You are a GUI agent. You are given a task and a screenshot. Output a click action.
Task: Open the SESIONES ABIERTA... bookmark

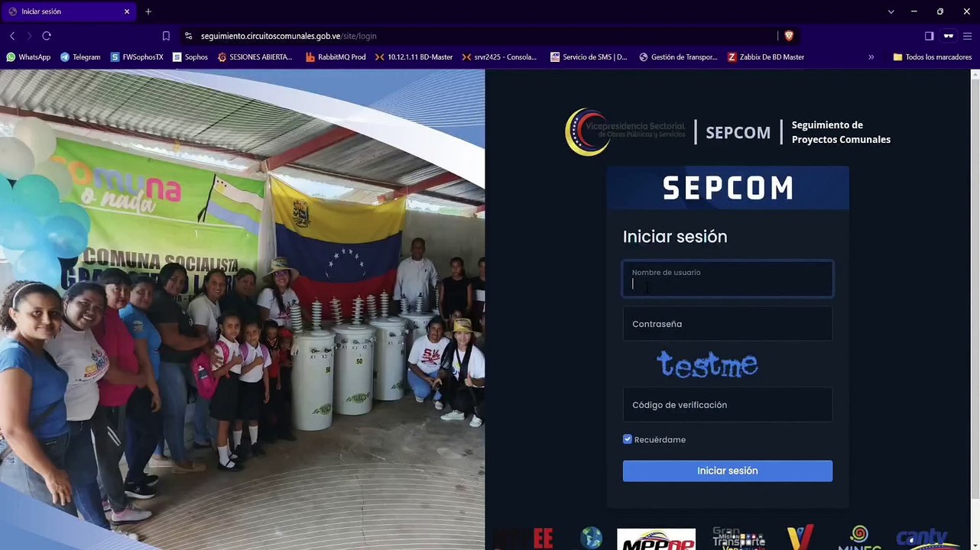[255, 57]
